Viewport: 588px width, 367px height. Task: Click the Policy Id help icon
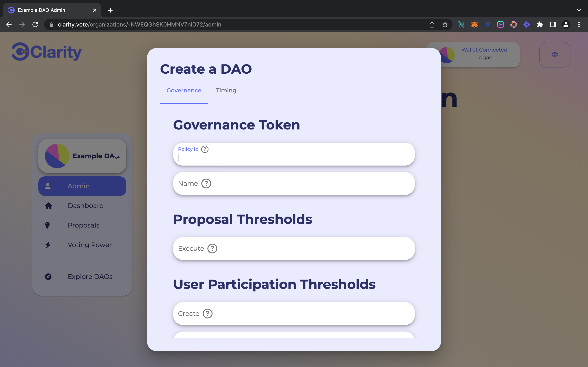point(205,149)
